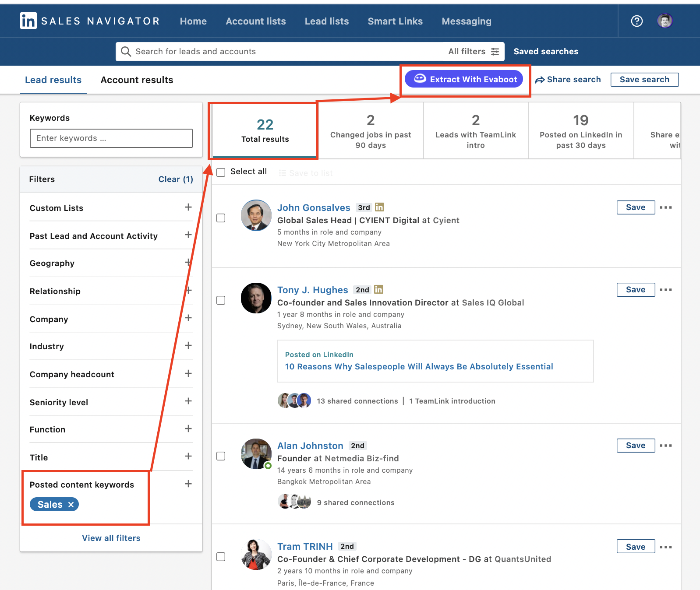
Task: Open Smart Links in the navigation
Action: point(395,21)
